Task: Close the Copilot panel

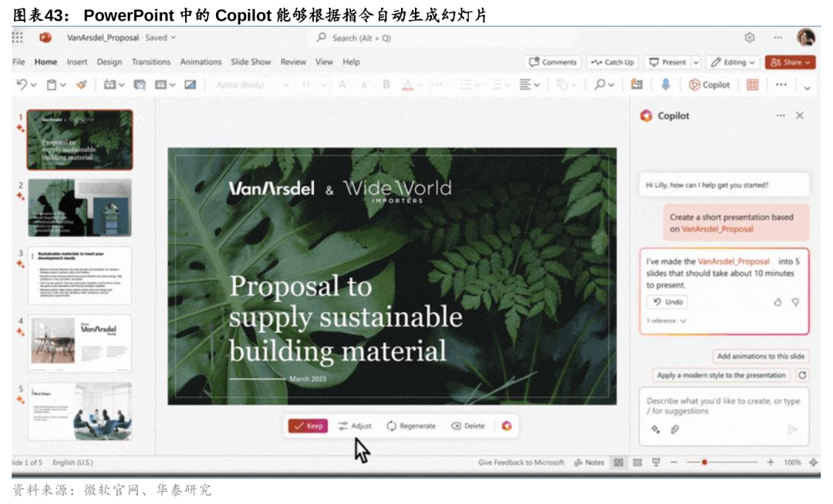Action: coord(800,115)
